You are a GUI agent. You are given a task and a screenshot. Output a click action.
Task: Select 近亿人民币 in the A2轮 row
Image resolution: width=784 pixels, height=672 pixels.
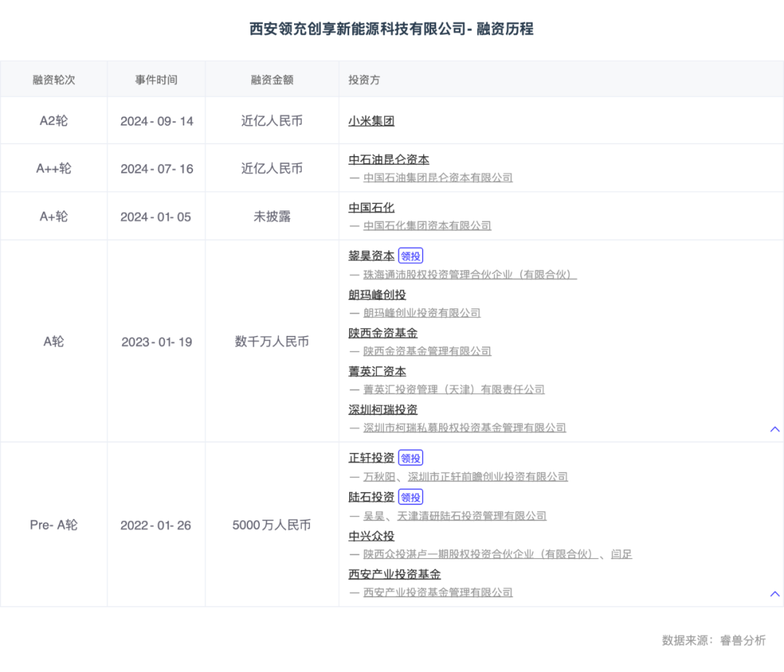point(272,120)
